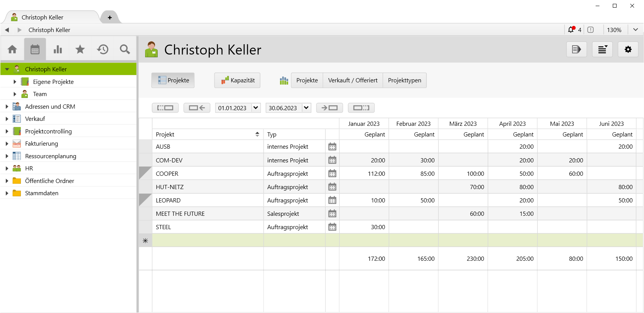The image size is (644, 313).
Task: Open the search magnifier icon
Action: tap(125, 49)
